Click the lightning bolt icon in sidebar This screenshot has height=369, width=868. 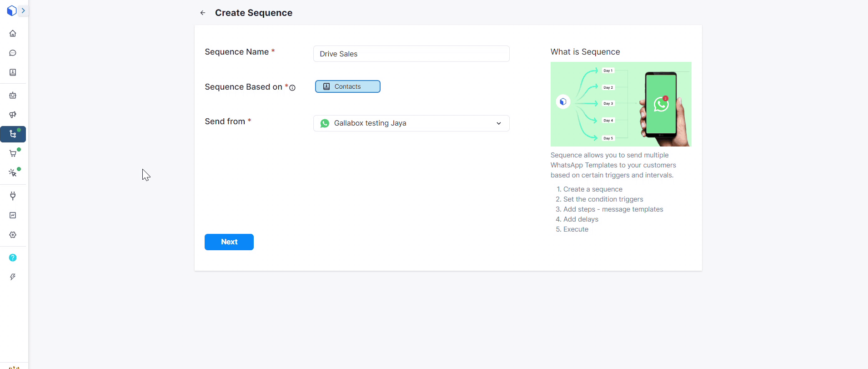click(13, 277)
